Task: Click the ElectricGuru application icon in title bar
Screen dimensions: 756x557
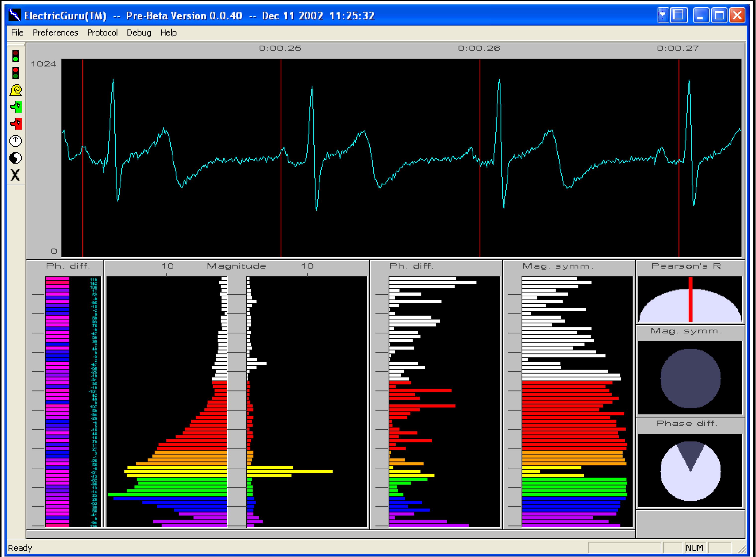Action: pyautogui.click(x=14, y=15)
